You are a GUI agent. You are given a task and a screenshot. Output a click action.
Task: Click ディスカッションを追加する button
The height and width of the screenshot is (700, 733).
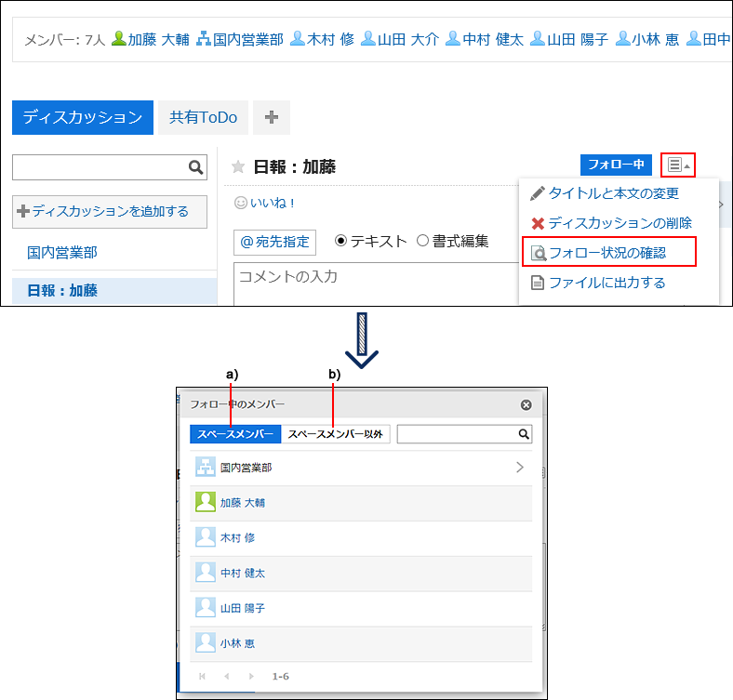pos(110,212)
